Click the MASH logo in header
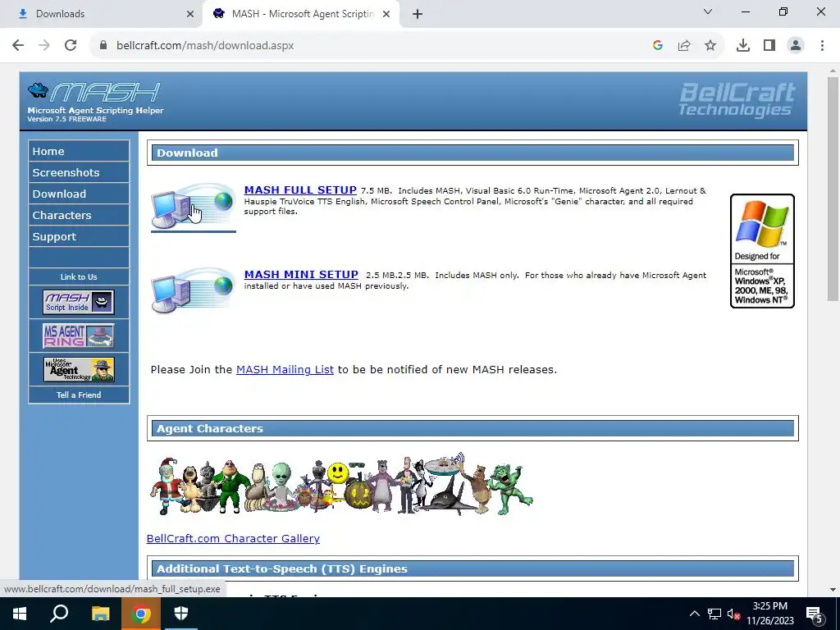 point(94,92)
